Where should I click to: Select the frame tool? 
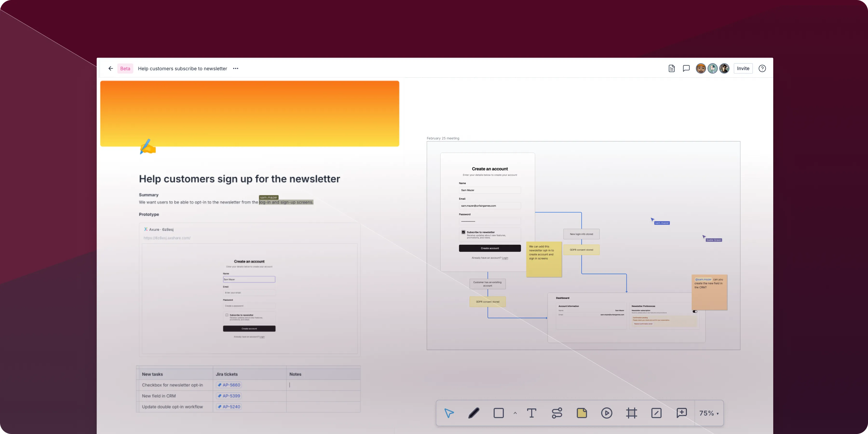631,413
